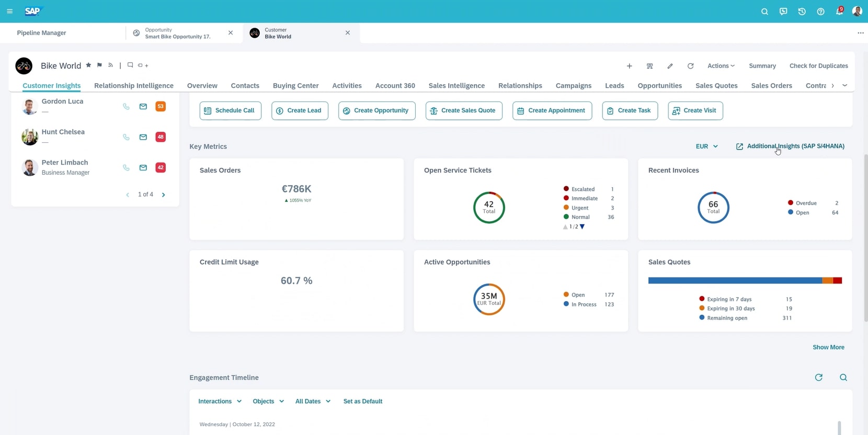Switch to the Overview tab
Screen dimensions: 868x435
(x=202, y=86)
